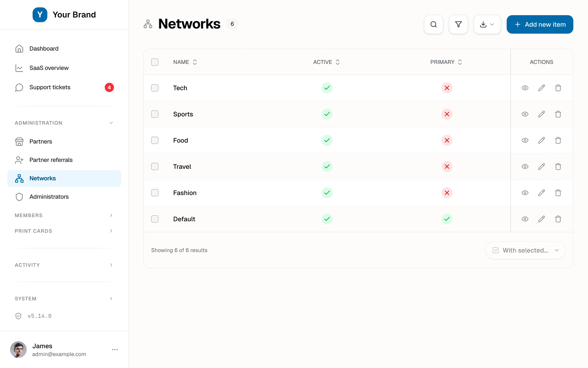Click the support tickets badge 4
588x368 pixels.
click(109, 87)
